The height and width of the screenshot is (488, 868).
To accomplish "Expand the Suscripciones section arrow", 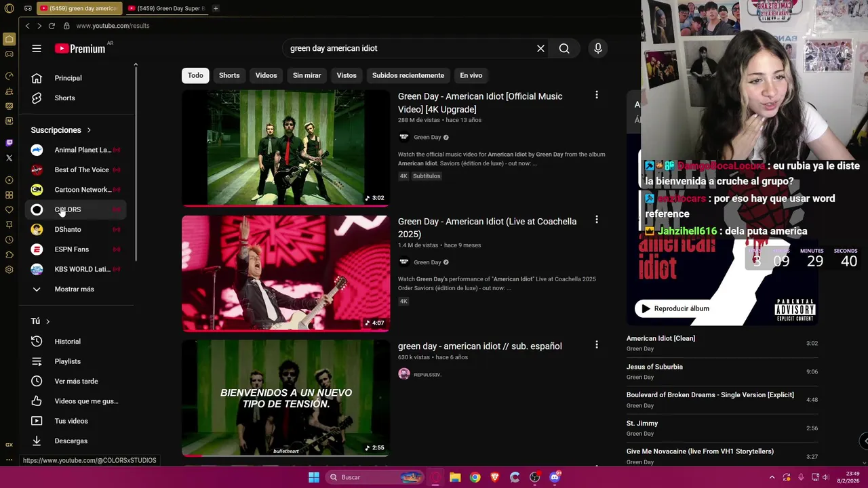I will coord(89,130).
